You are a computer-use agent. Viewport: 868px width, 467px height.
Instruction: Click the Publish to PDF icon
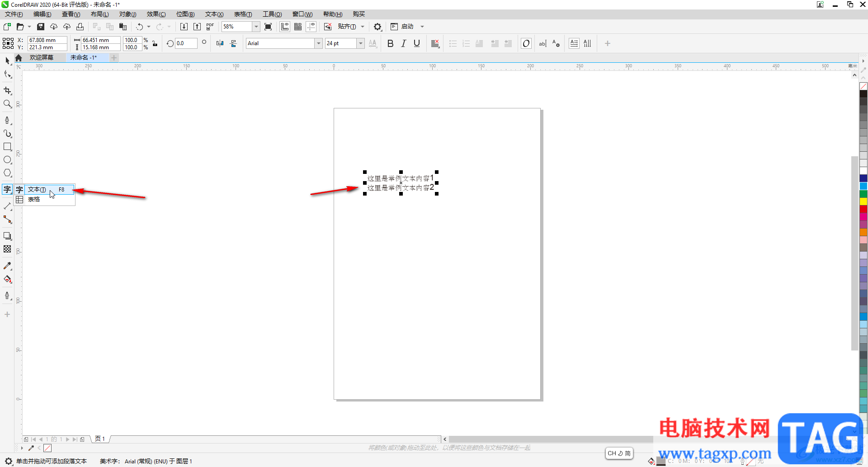click(x=210, y=27)
